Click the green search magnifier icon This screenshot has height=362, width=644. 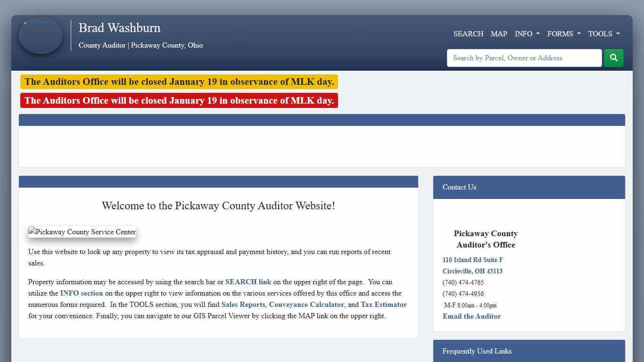(613, 58)
